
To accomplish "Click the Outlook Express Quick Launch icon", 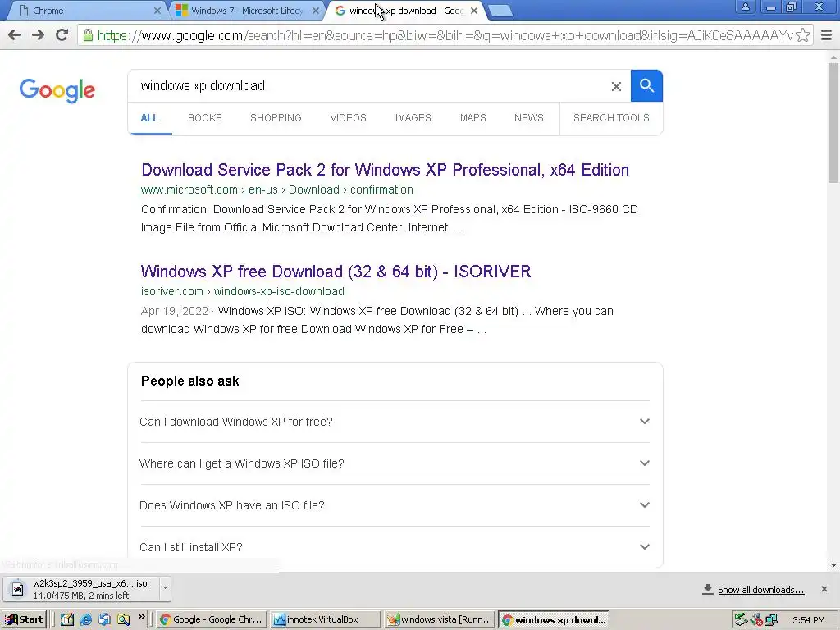I will point(104,620).
